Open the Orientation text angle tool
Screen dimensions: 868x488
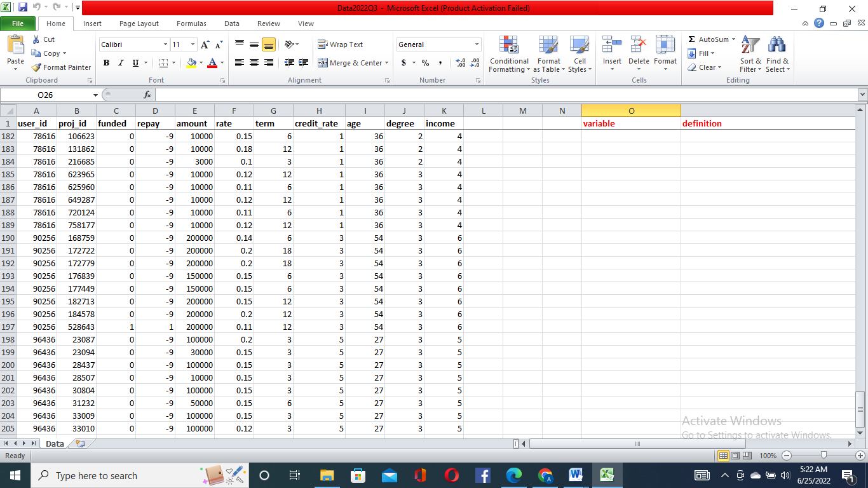coord(289,44)
